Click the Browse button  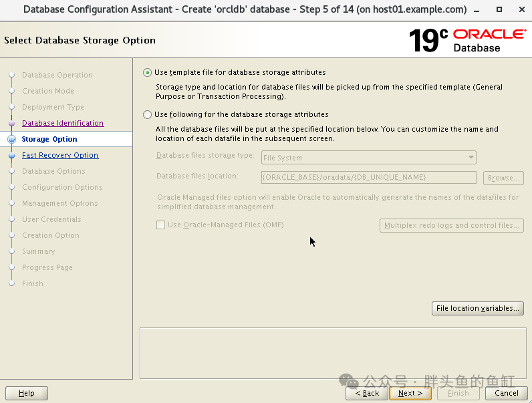point(503,178)
